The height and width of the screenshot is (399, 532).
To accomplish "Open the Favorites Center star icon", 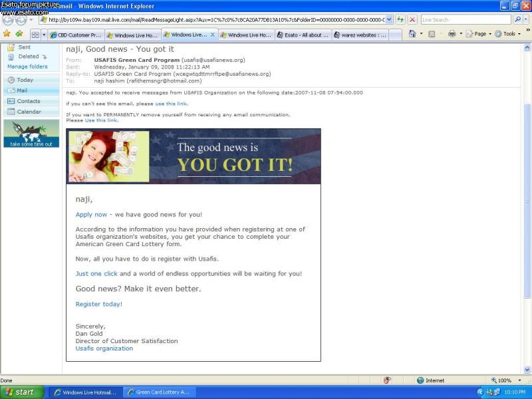I will pyautogui.click(x=7, y=34).
